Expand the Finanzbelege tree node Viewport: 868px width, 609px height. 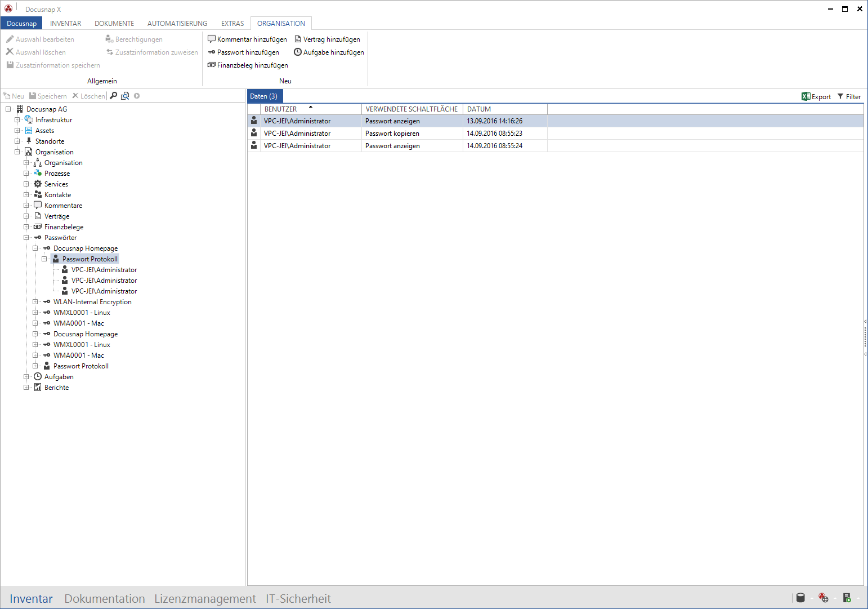(26, 226)
